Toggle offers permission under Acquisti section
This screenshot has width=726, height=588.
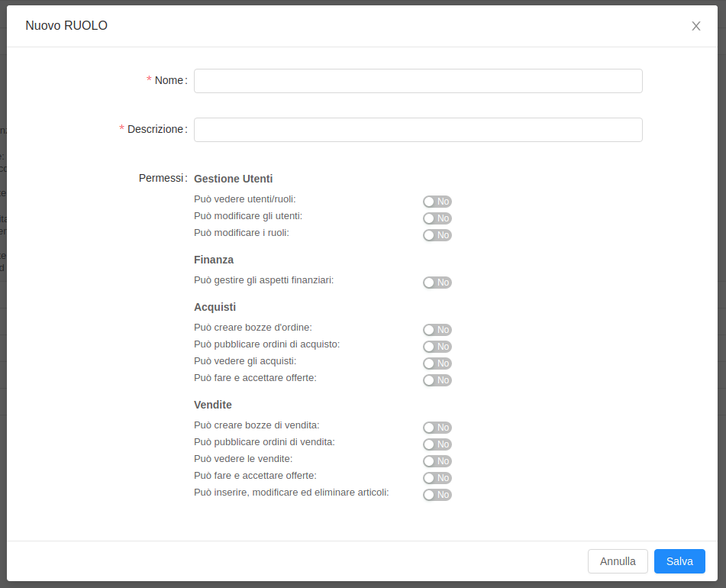click(437, 380)
